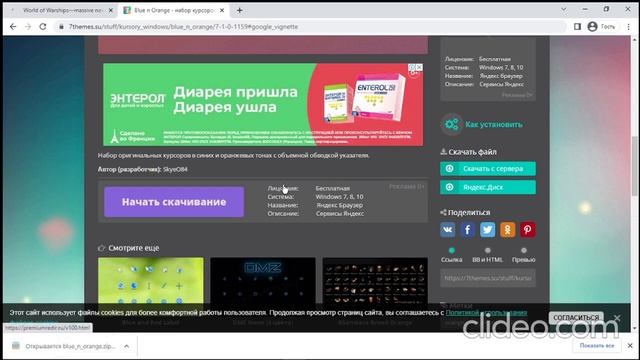Share on VK
640x360 pixels.
point(448,230)
